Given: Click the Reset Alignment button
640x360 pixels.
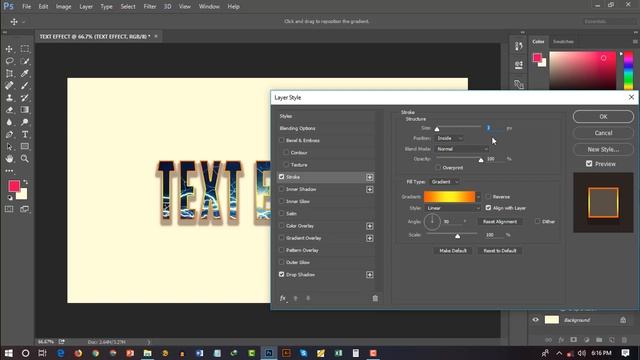Looking at the screenshot, I should tap(500, 222).
